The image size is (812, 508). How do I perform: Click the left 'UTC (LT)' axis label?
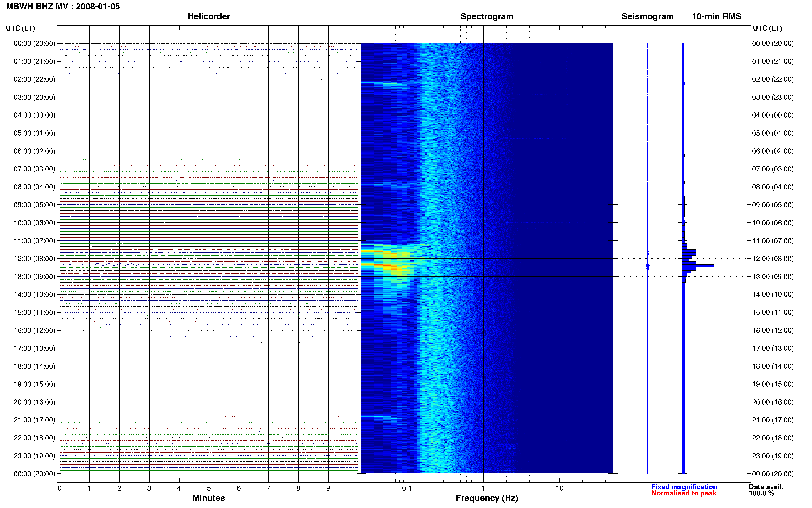coord(21,28)
